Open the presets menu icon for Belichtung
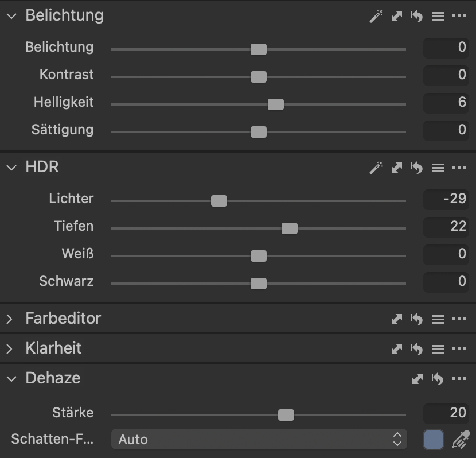 coord(438,17)
